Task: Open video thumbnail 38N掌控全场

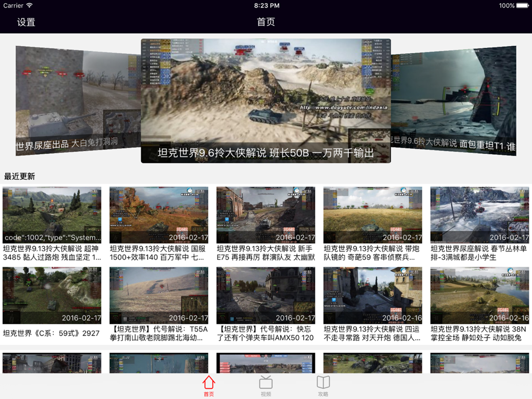Action: (x=480, y=295)
